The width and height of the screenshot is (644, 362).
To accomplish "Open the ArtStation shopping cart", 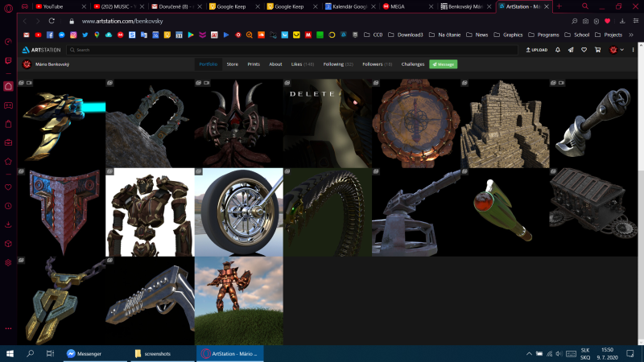I will (x=597, y=50).
